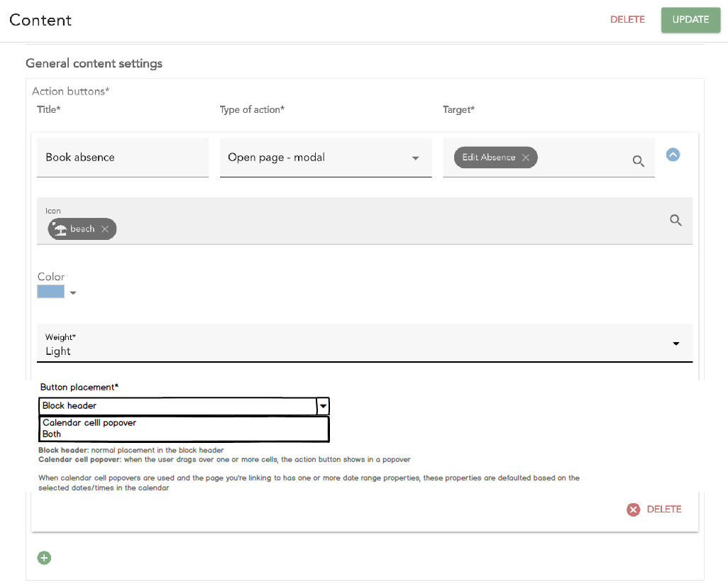Click the search icon in Target field
This screenshot has height=587, width=728.
coord(639,161)
